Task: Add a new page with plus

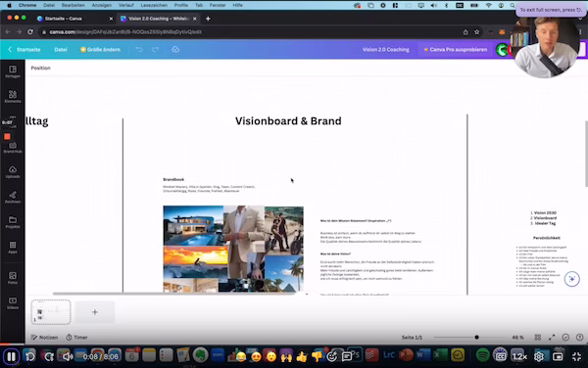Action: pyautogui.click(x=95, y=312)
